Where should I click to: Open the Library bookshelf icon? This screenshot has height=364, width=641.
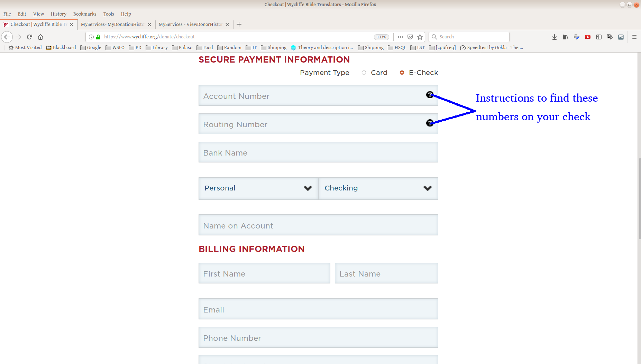pos(566,37)
